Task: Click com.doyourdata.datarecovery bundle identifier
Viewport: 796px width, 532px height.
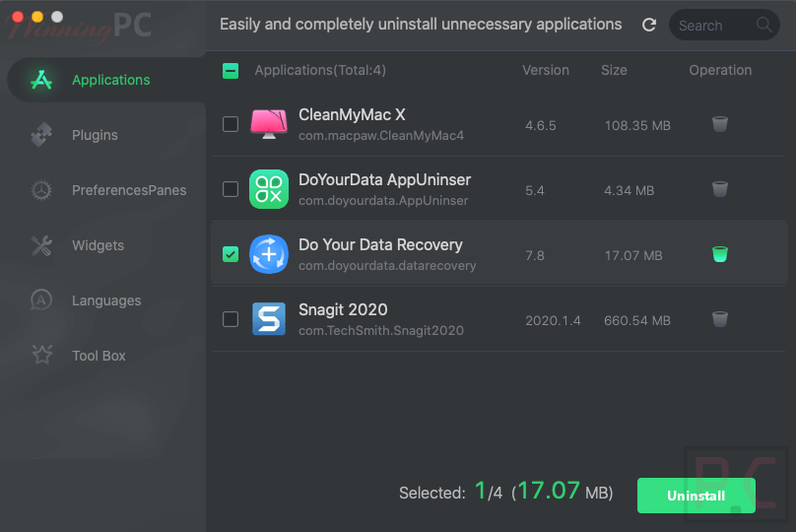Action: 387,265
